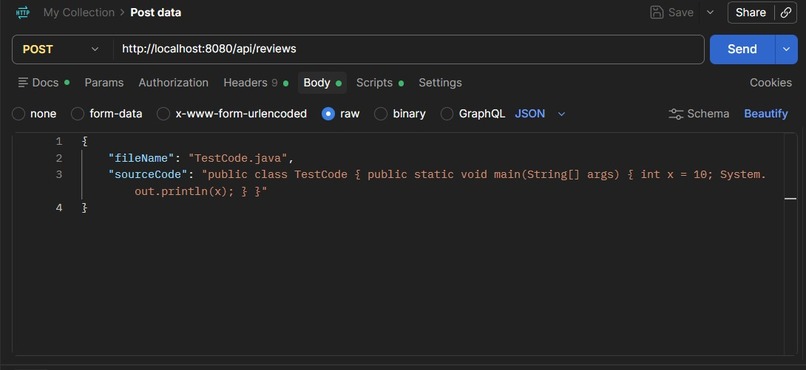Send the POST request
This screenshot has height=370, width=806.
tap(742, 49)
